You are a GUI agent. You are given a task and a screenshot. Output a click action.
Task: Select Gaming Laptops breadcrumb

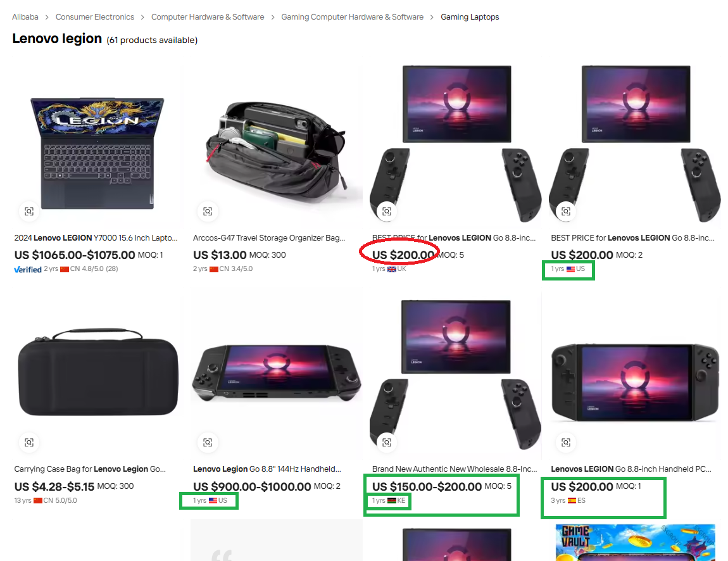coord(470,16)
